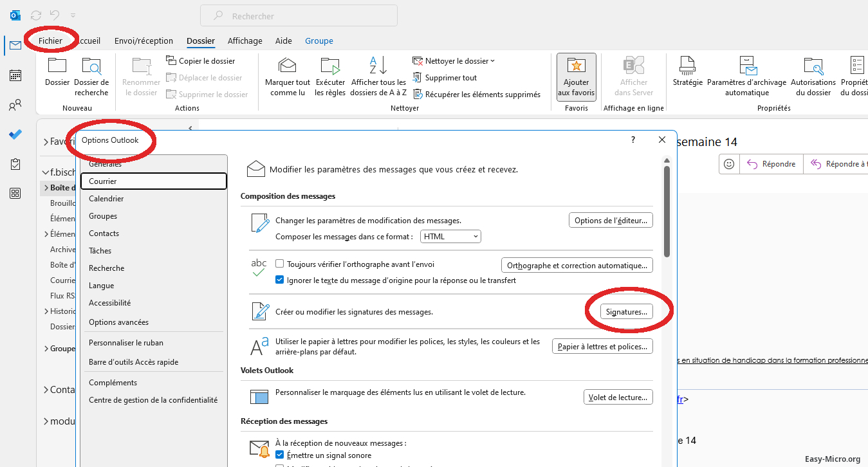Expand the Contacts section in folder pane
Image resolution: width=868 pixels, height=467 pixels.
point(46,390)
